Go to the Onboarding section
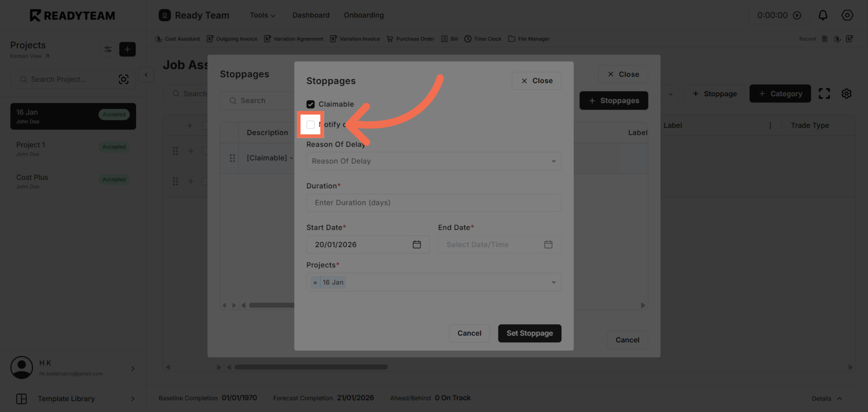This screenshot has height=412, width=868. pyautogui.click(x=364, y=15)
